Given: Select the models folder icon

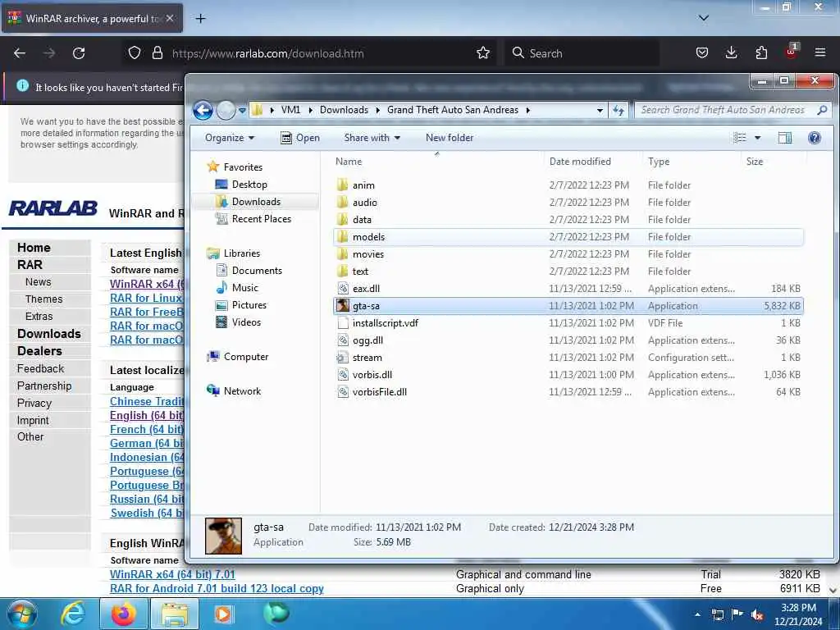Looking at the screenshot, I should (343, 236).
